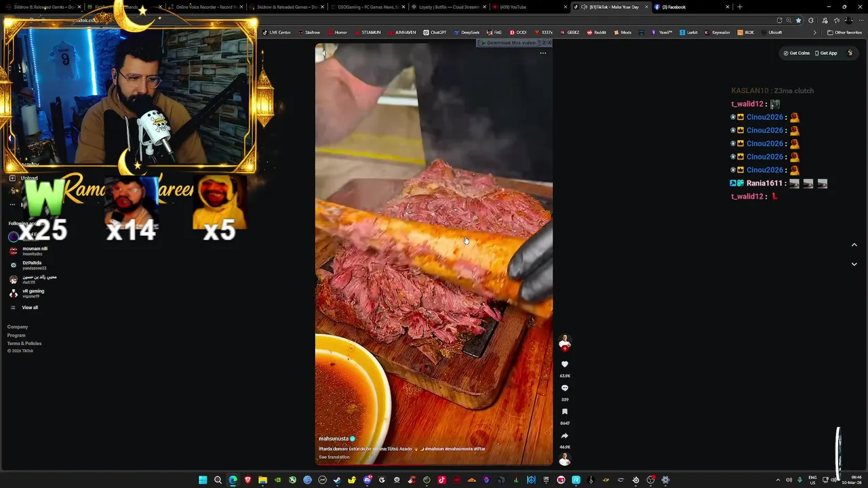Click the Get App button
The height and width of the screenshot is (488, 868).
826,53
